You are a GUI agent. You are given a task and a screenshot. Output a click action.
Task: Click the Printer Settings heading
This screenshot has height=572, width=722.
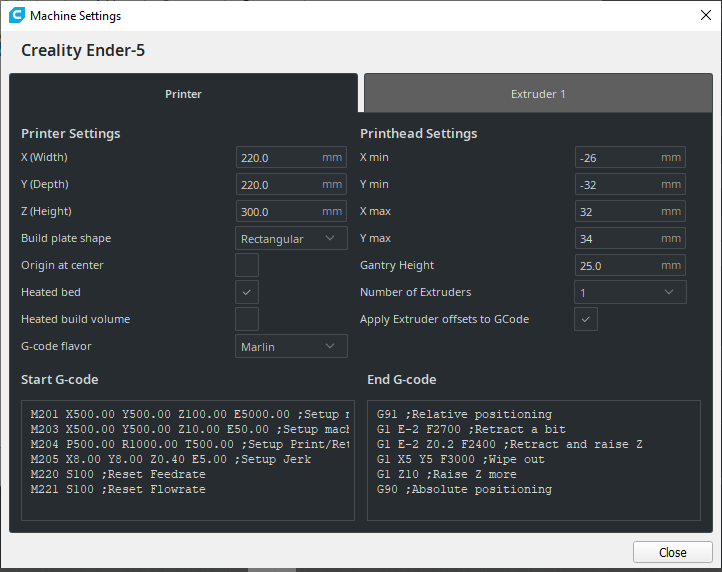coord(70,134)
